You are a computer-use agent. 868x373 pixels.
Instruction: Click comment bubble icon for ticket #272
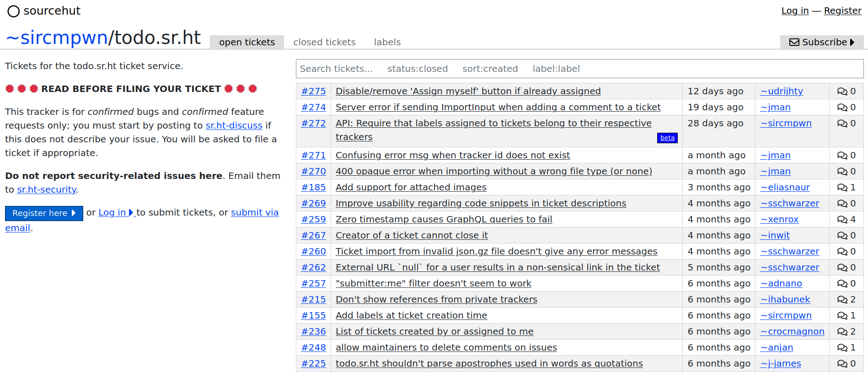(x=842, y=124)
